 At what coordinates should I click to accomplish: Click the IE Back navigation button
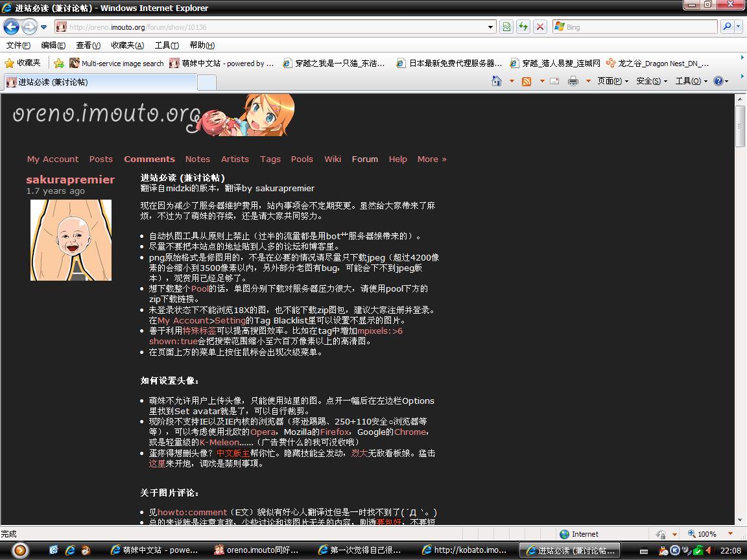click(x=12, y=27)
